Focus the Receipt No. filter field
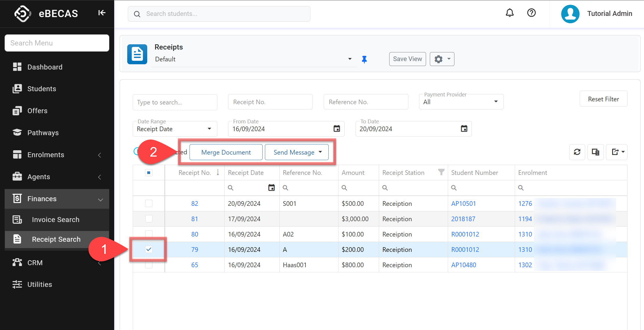Screen dimensions: 644x330 (270, 102)
